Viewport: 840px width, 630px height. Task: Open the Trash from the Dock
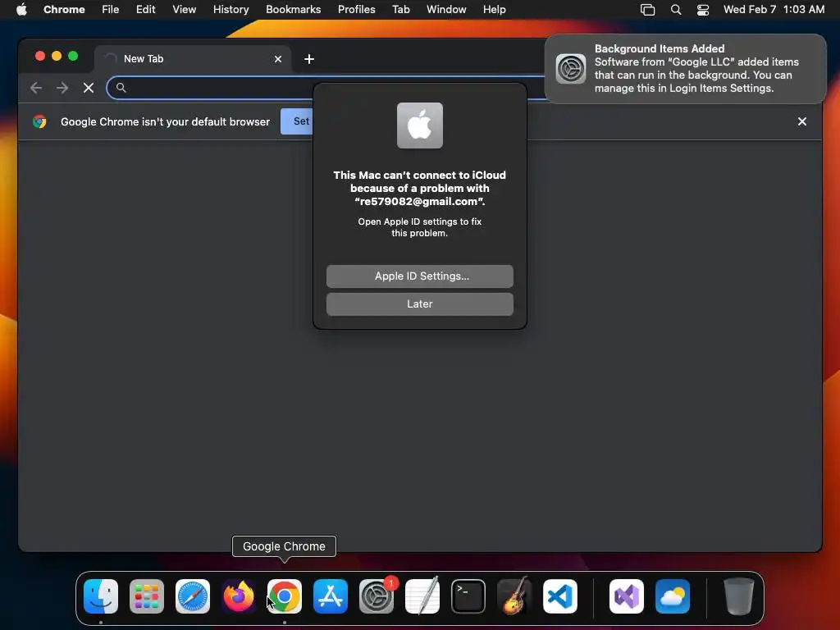[739, 596]
